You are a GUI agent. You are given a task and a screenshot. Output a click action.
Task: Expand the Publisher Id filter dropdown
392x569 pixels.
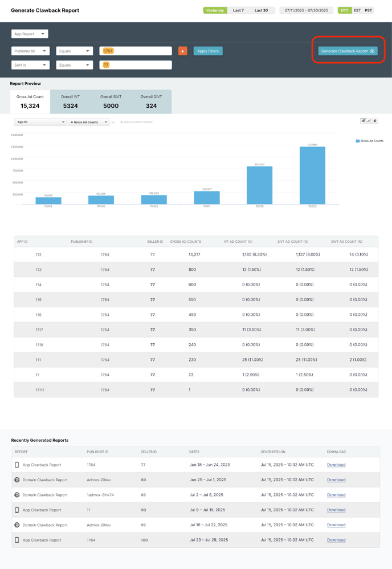point(30,51)
